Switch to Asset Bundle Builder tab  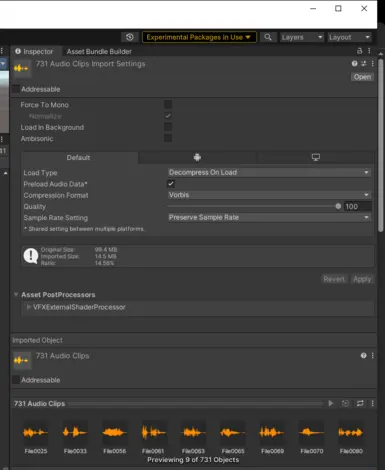click(99, 51)
